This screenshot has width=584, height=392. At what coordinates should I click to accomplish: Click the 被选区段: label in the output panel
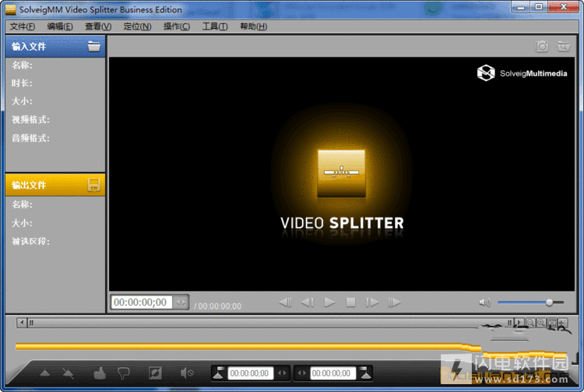coord(30,241)
